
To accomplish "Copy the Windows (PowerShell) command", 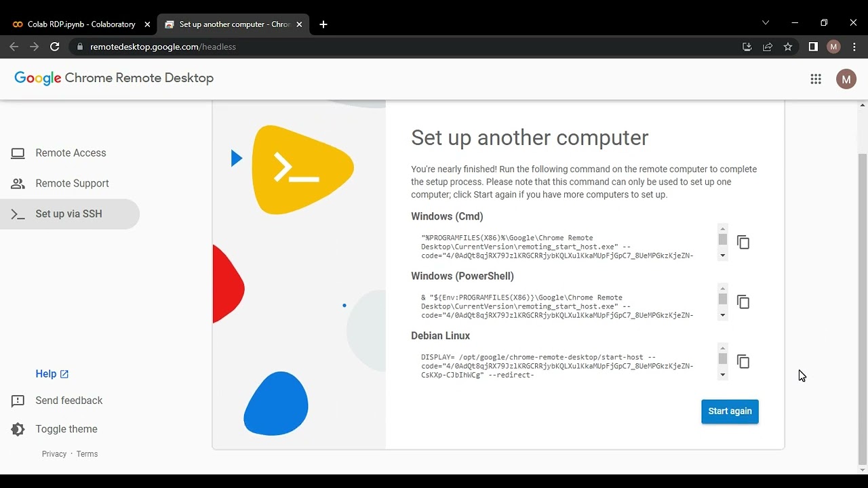I will click(x=743, y=302).
